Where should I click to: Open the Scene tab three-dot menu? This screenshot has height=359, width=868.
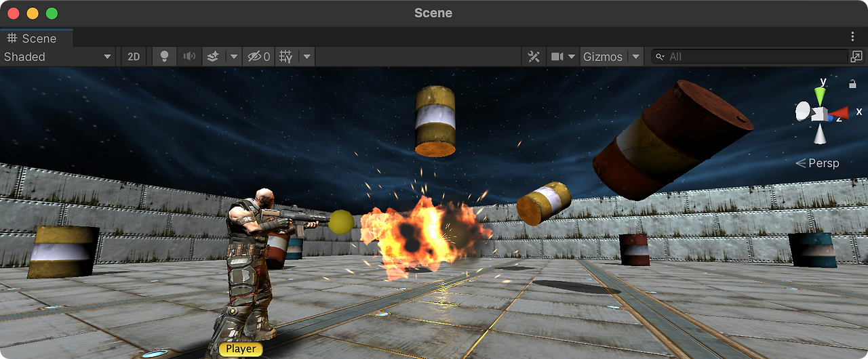click(x=853, y=37)
